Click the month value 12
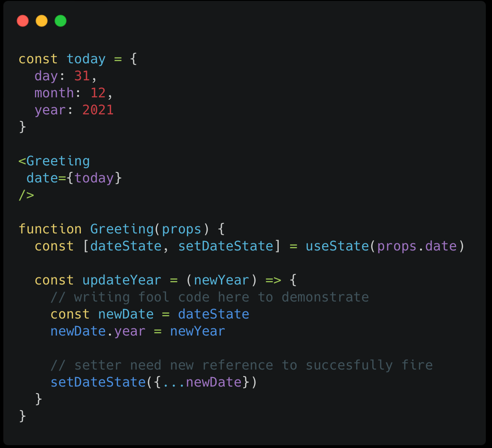The width and height of the screenshot is (492, 448). pyautogui.click(x=98, y=93)
